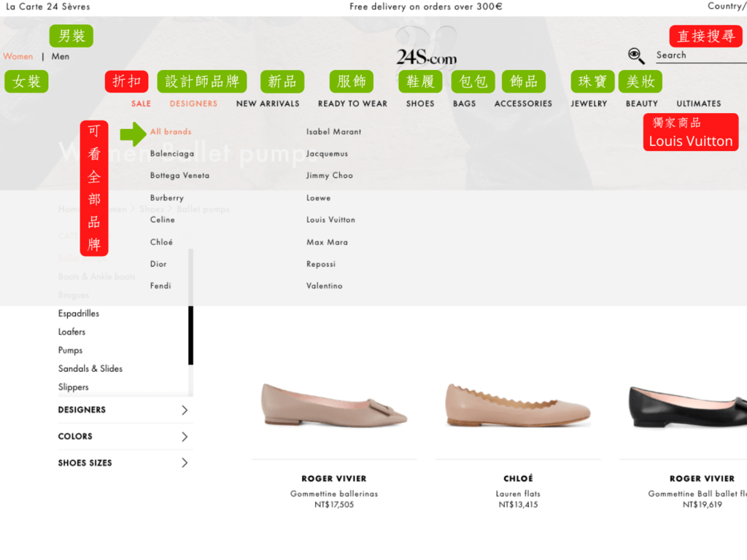Open the Roger Vivier Gommettine ballerinas thumbnail
The width and height of the screenshot is (747, 560).
334,405
